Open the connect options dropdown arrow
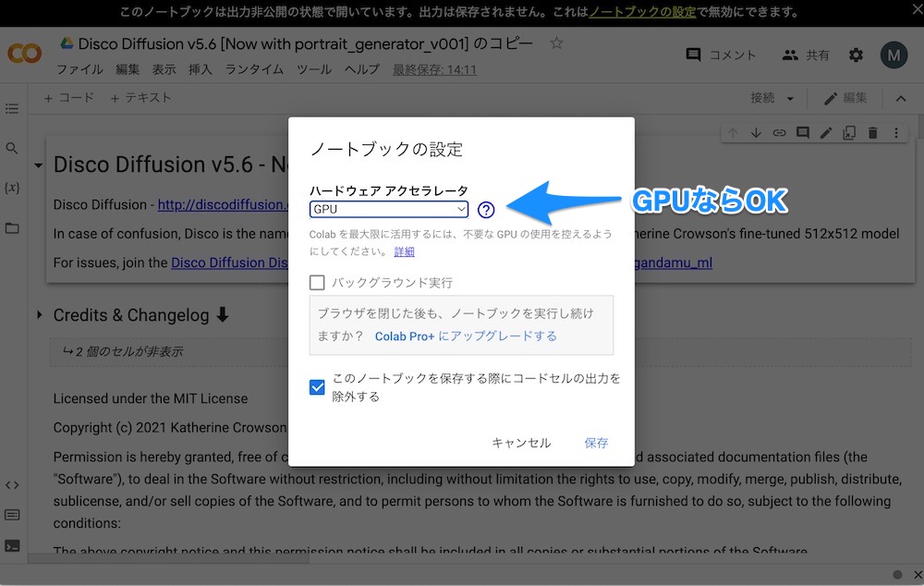This screenshot has width=924, height=586. click(x=790, y=99)
